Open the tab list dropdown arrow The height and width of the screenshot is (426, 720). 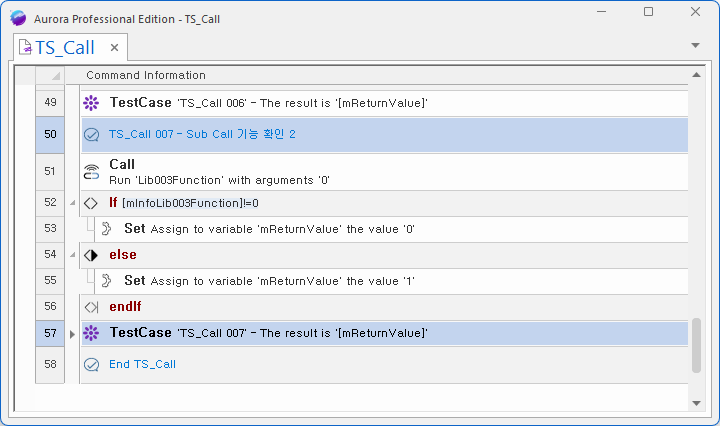click(695, 45)
